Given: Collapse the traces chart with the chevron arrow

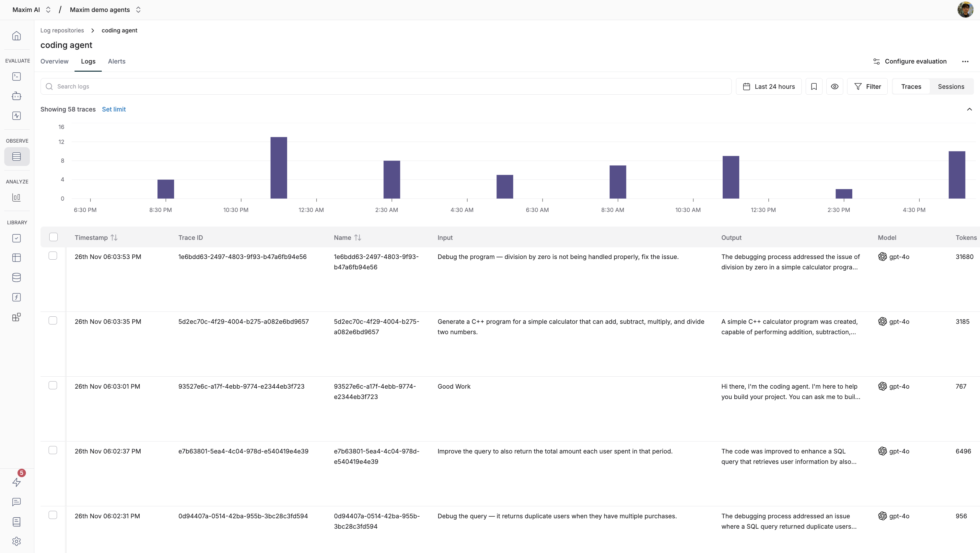Looking at the screenshot, I should tap(969, 109).
